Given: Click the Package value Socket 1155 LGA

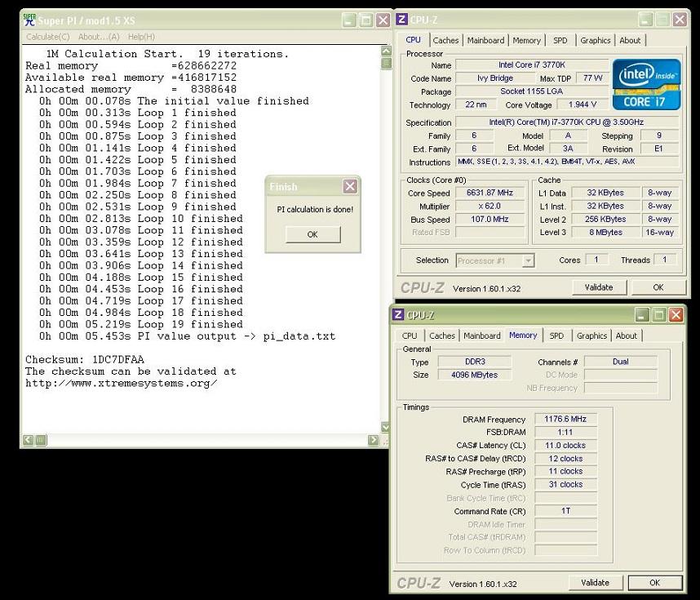Looking at the screenshot, I should click(x=532, y=91).
